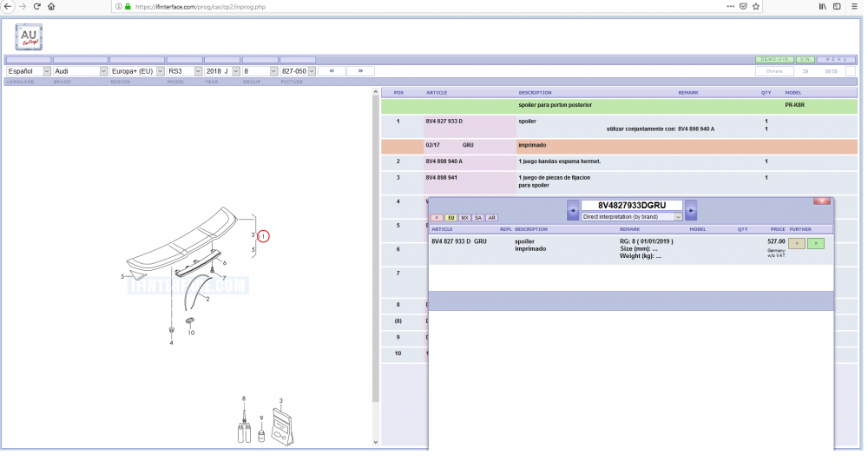
Task: Click the DEMO-VIN button
Action: click(774, 59)
